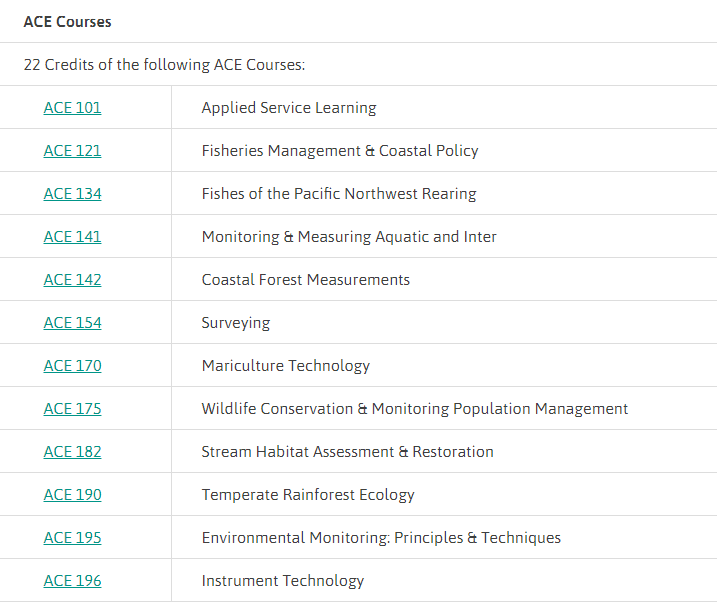Open the ACE 190 course link
This screenshot has height=602, width=717.
[x=72, y=495]
